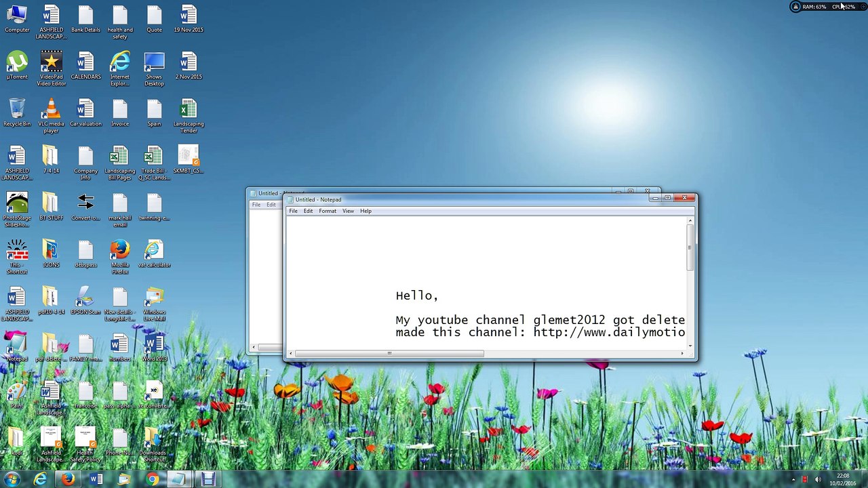Select the 7-4-14 folder
Viewport: 868px width, 488px height.
pyautogui.click(x=52, y=160)
